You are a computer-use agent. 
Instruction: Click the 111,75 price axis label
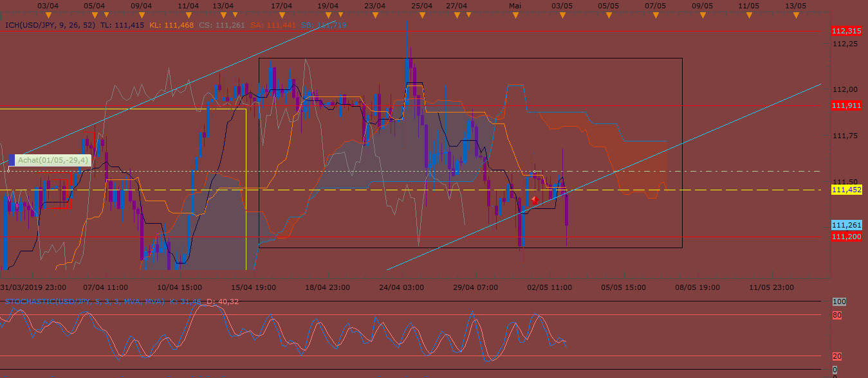coord(845,136)
